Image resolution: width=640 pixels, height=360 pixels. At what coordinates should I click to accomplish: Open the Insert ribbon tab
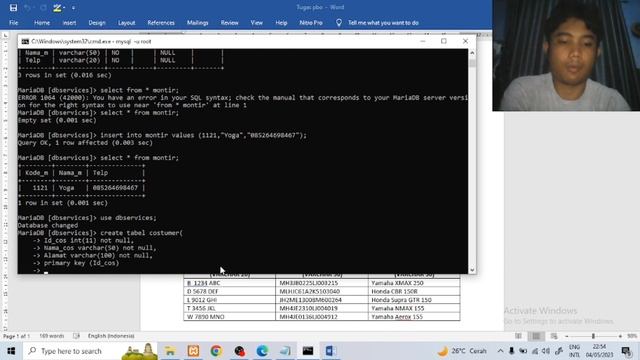click(x=69, y=23)
